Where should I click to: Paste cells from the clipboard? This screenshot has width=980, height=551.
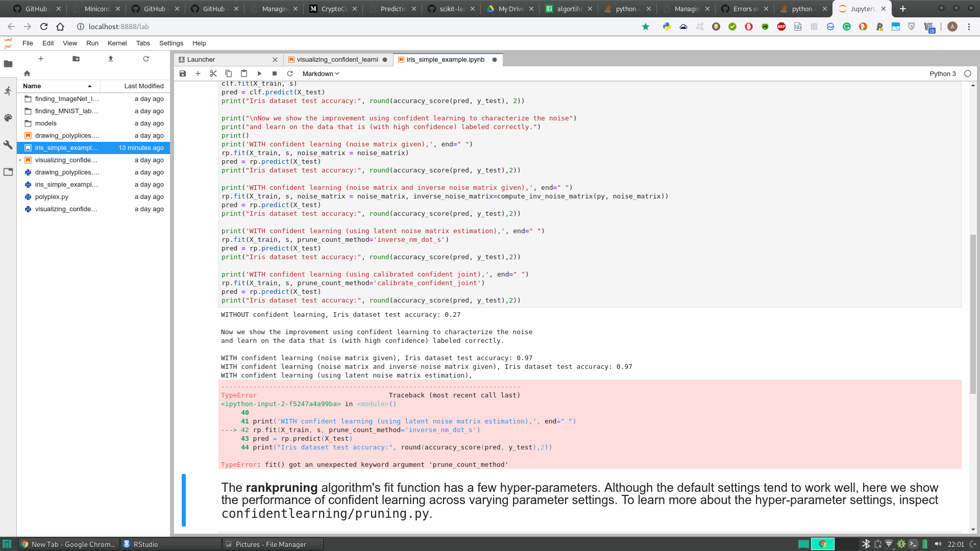pyautogui.click(x=244, y=73)
